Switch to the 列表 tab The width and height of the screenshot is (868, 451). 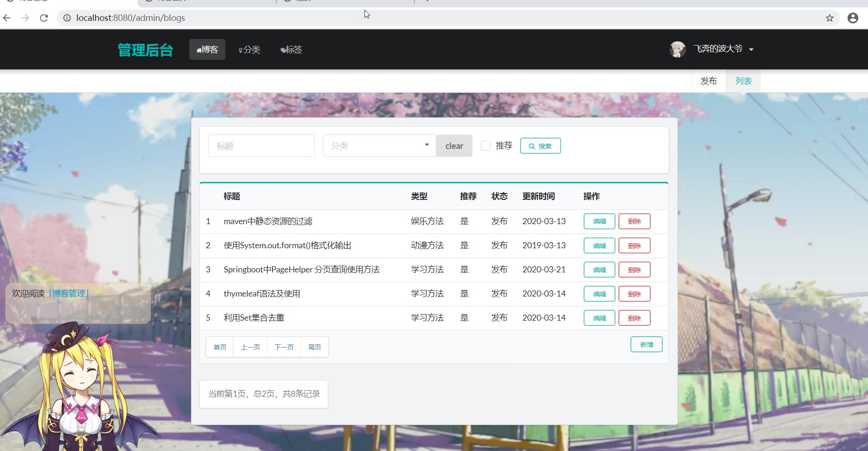pos(743,81)
